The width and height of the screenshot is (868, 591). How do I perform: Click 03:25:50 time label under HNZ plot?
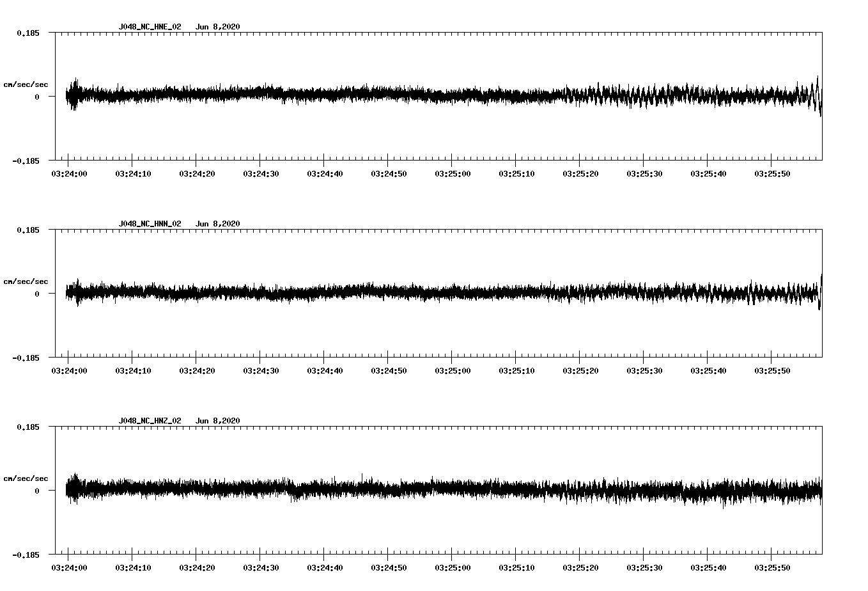[771, 567]
